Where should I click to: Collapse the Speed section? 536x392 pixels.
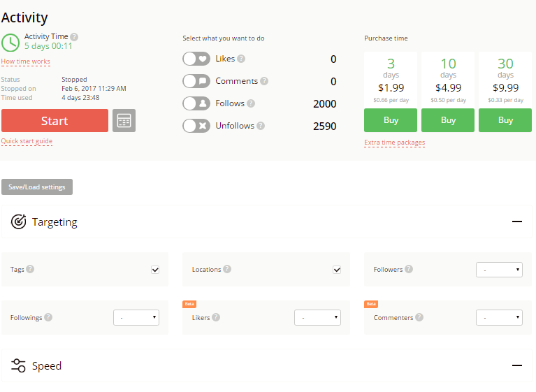(517, 365)
